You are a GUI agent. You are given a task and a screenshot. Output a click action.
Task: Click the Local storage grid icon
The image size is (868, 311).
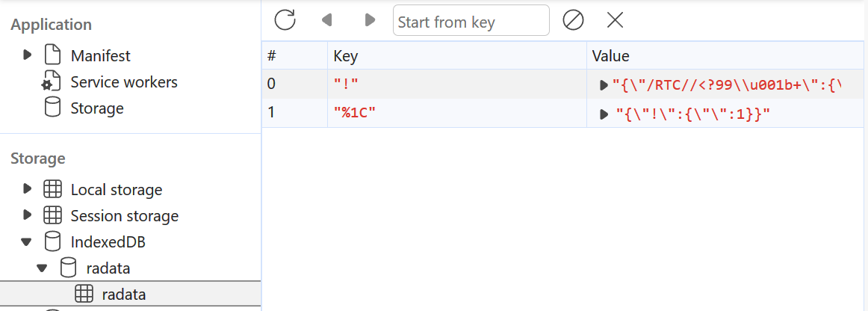tap(52, 190)
